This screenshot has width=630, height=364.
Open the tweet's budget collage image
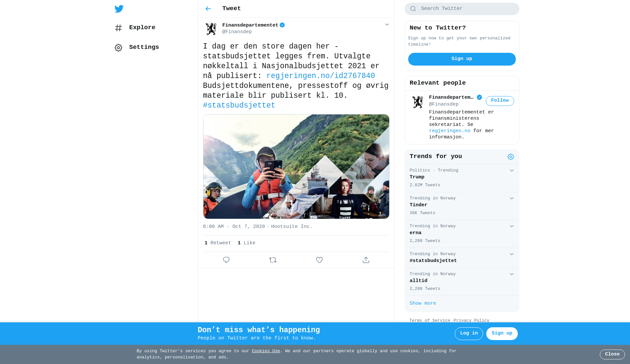[296, 167]
